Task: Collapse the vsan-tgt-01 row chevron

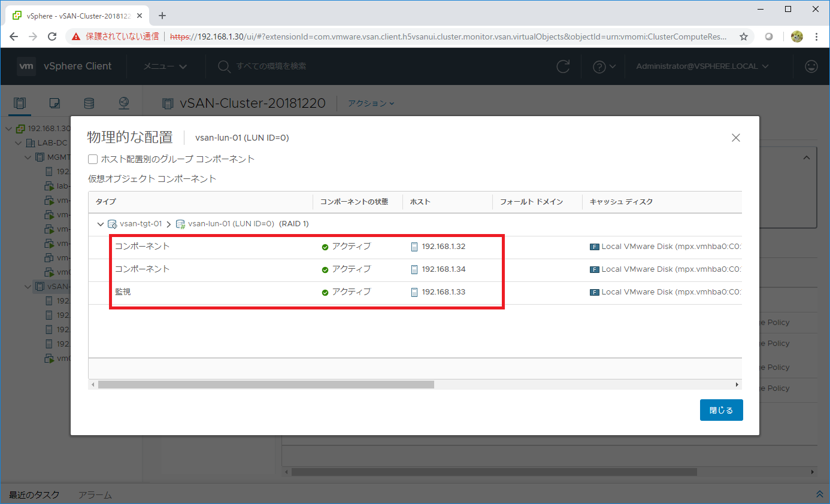Action: (101, 224)
